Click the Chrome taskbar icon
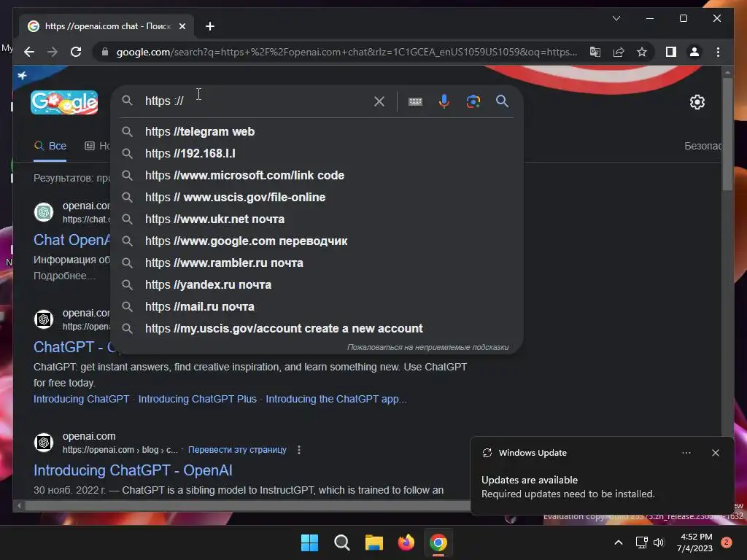Image resolution: width=747 pixels, height=560 pixels. point(438,542)
